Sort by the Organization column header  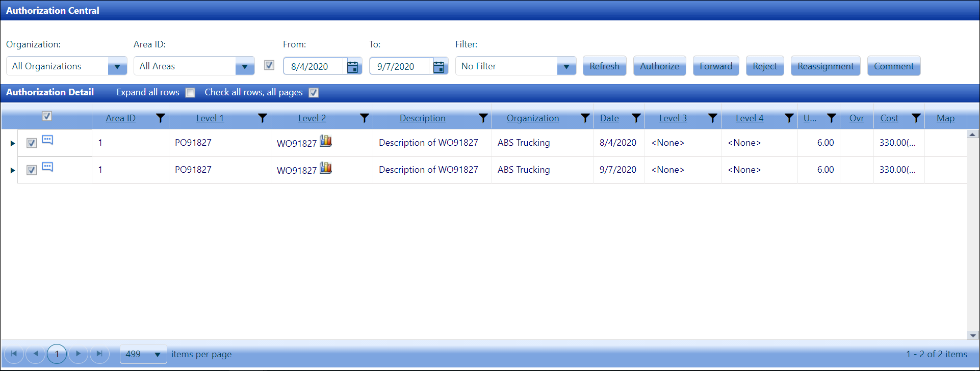coord(532,118)
